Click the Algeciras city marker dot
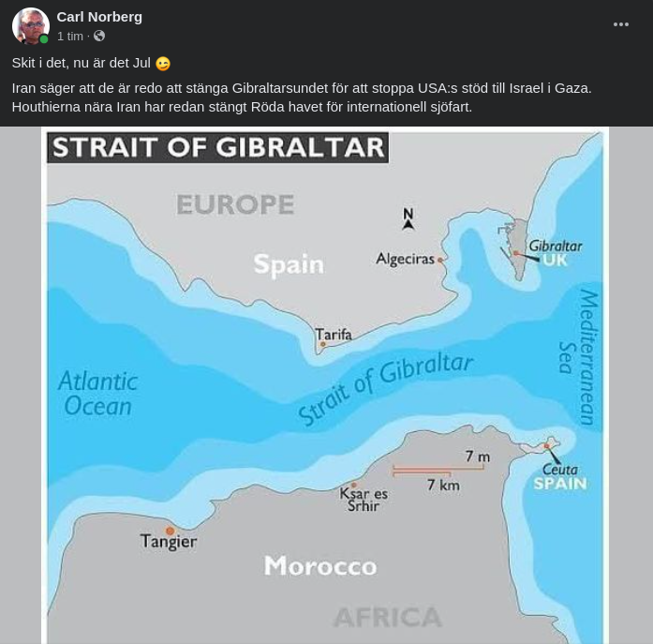The width and height of the screenshot is (653, 644). point(440,260)
